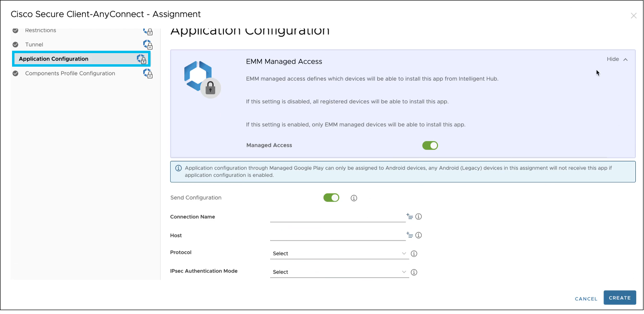Viewport: 644px width, 314px height.
Task: Click the checkmark icon next to Tunnel
Action: coord(15,44)
